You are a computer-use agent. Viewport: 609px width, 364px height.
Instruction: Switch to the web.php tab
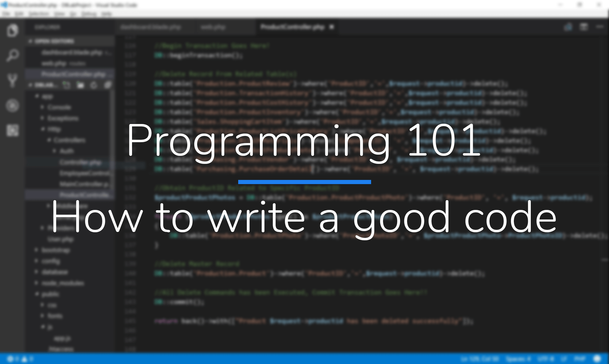click(213, 27)
